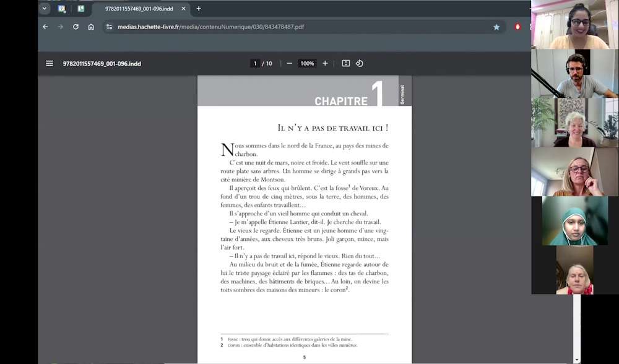Fit the PDF page to the window
619x364 pixels.
(346, 63)
